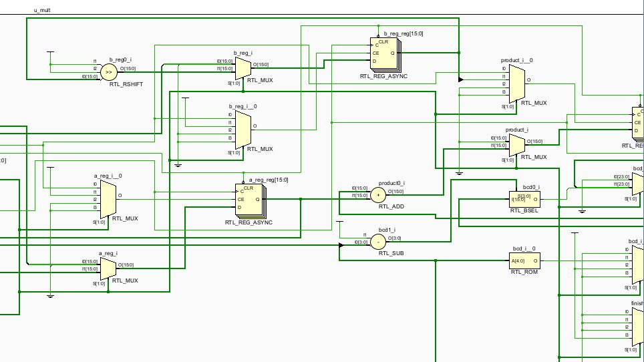Click the RTL_MUX label under b_reg_i__0

(260, 149)
